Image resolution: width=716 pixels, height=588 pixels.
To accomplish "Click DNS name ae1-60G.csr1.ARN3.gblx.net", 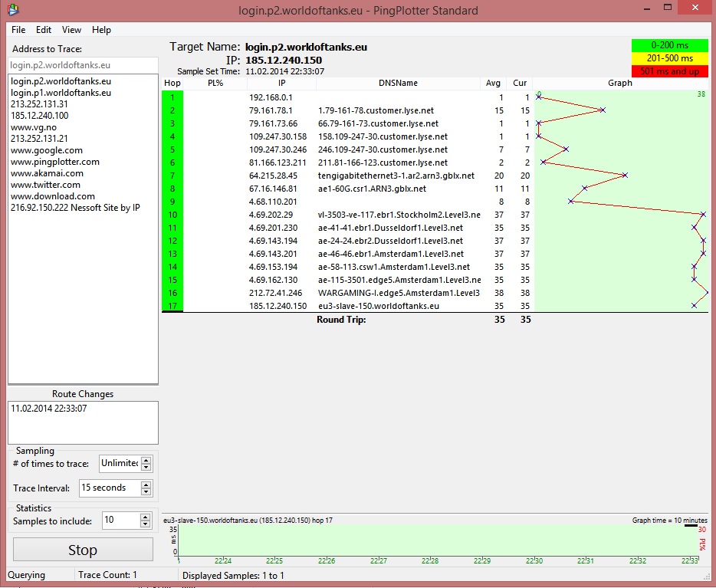I will (372, 189).
